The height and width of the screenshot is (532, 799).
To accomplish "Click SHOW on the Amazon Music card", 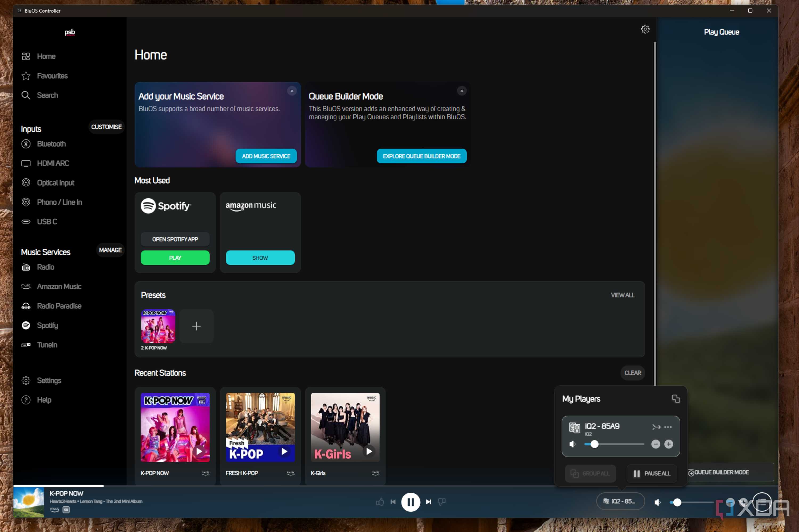I will point(260,257).
